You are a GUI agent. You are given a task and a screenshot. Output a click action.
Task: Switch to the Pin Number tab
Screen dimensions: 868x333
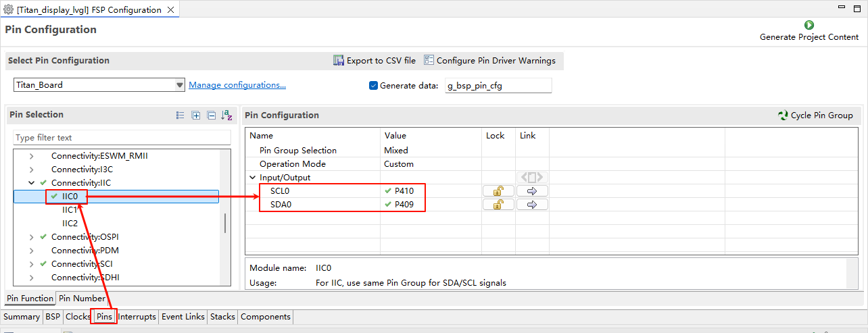coord(82,299)
